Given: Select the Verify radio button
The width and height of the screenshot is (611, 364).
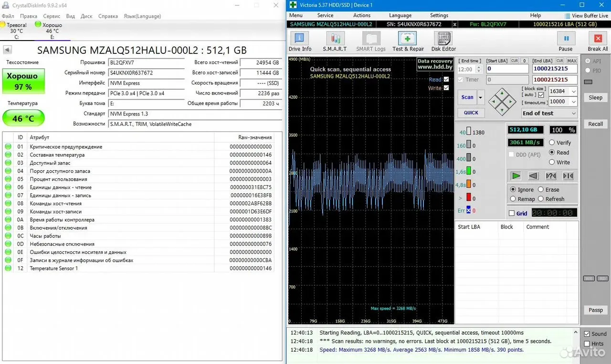Looking at the screenshot, I should (x=552, y=143).
